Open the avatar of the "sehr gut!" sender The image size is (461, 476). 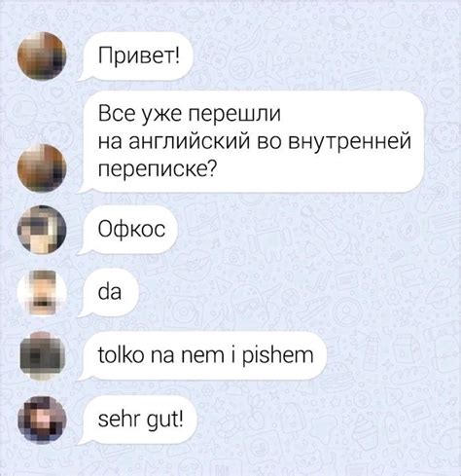(x=42, y=420)
